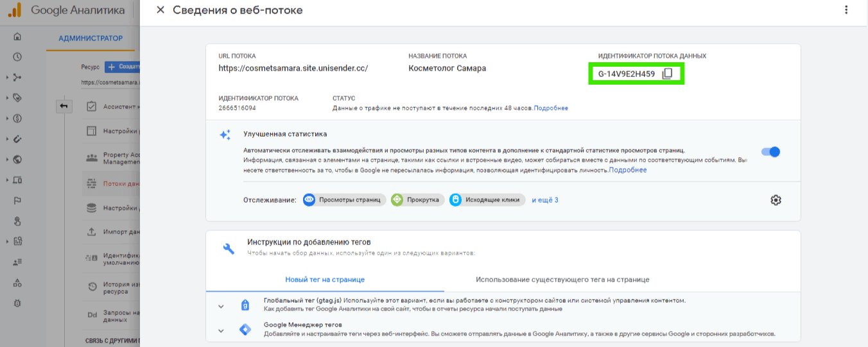Image resolution: width=868 pixels, height=347 pixels.
Task: Click the blue Создать resource button
Action: [x=122, y=67]
